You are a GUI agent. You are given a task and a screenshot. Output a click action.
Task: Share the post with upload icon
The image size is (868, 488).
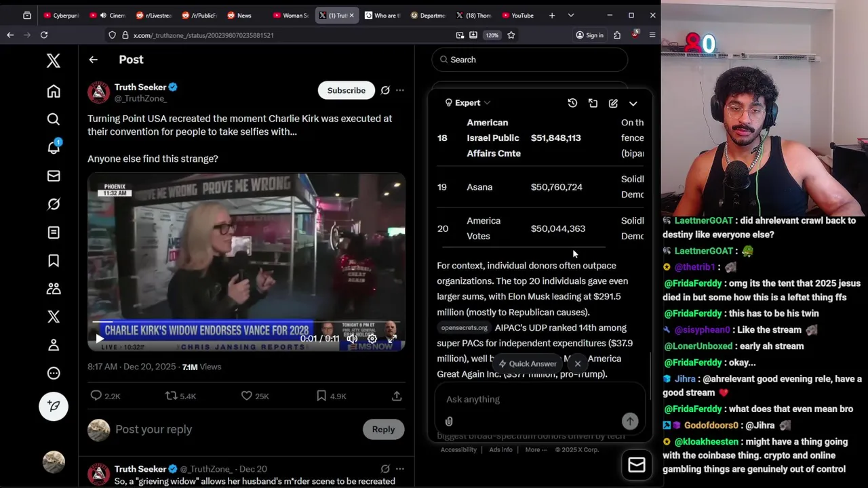point(397,396)
